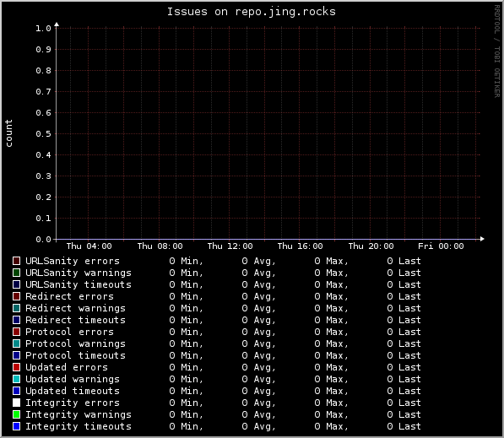Select the blue Integrity timeouts swatch
The height and width of the screenshot is (438, 504).
(x=16, y=426)
